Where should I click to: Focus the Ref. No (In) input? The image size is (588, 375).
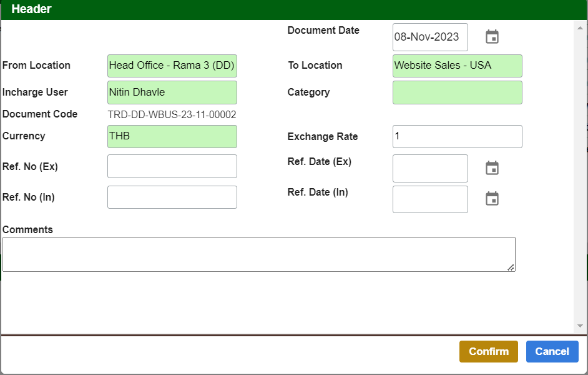tap(172, 197)
